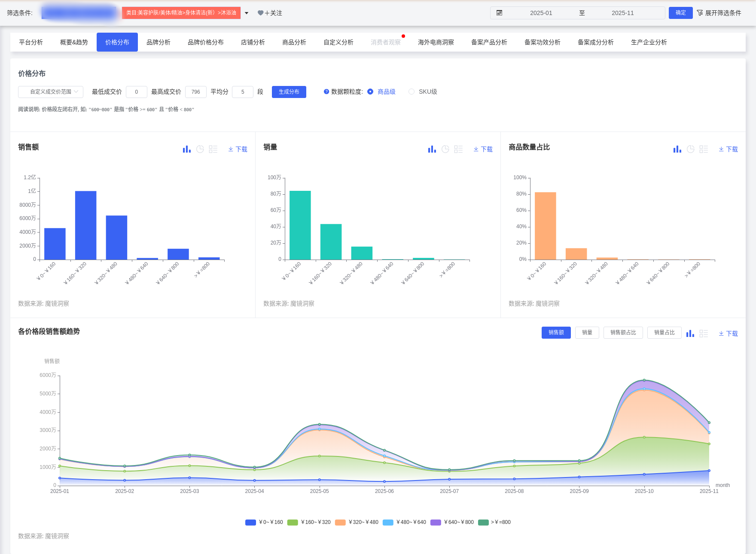Switch trend chart to table list view
The width and height of the screenshot is (756, 554).
click(704, 334)
